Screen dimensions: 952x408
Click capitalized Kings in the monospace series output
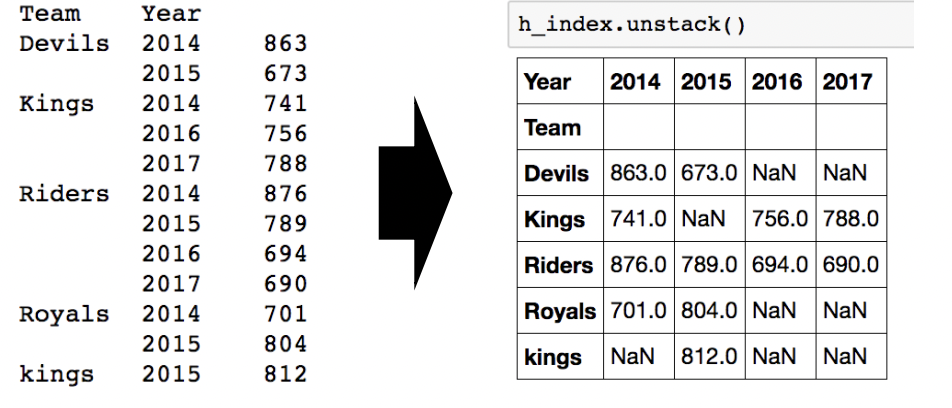point(57,104)
